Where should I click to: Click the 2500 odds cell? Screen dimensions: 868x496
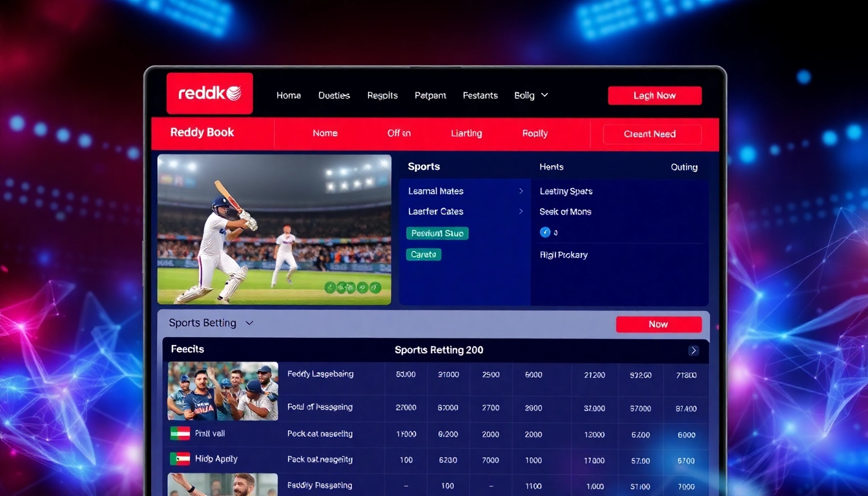click(x=491, y=375)
